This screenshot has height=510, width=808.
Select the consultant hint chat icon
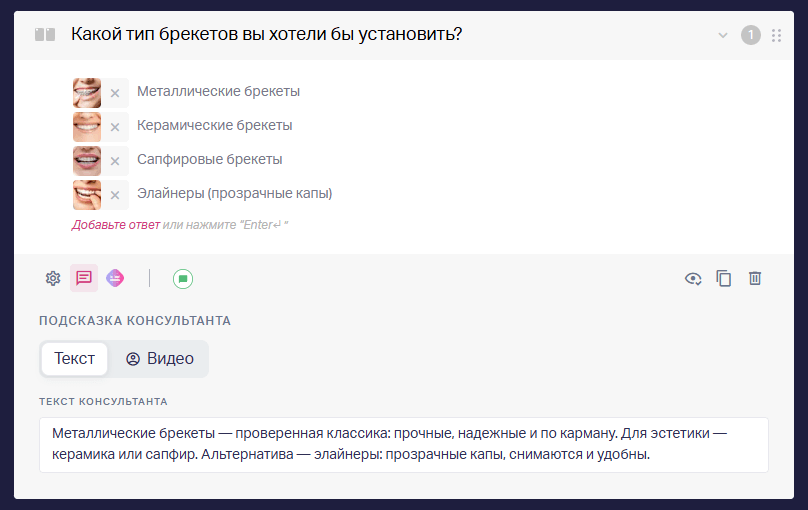coord(84,278)
